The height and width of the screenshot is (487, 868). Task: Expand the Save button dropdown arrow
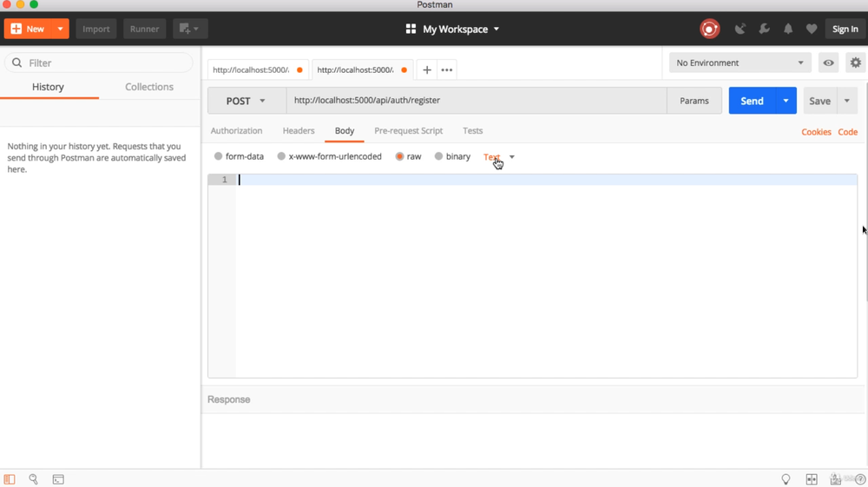(847, 101)
